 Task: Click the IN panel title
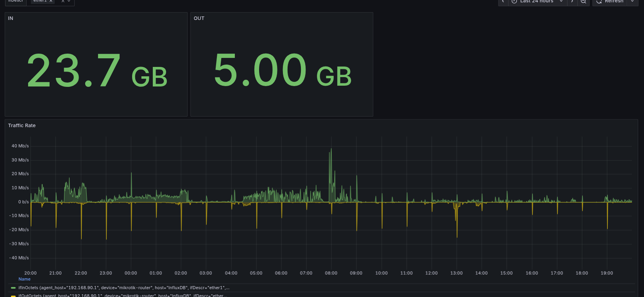coord(11,18)
